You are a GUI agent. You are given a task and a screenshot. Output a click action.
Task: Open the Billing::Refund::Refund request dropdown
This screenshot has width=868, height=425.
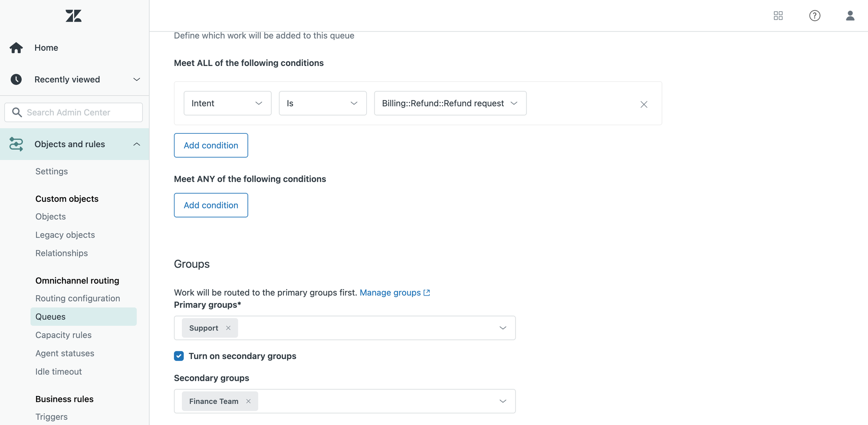coord(450,103)
